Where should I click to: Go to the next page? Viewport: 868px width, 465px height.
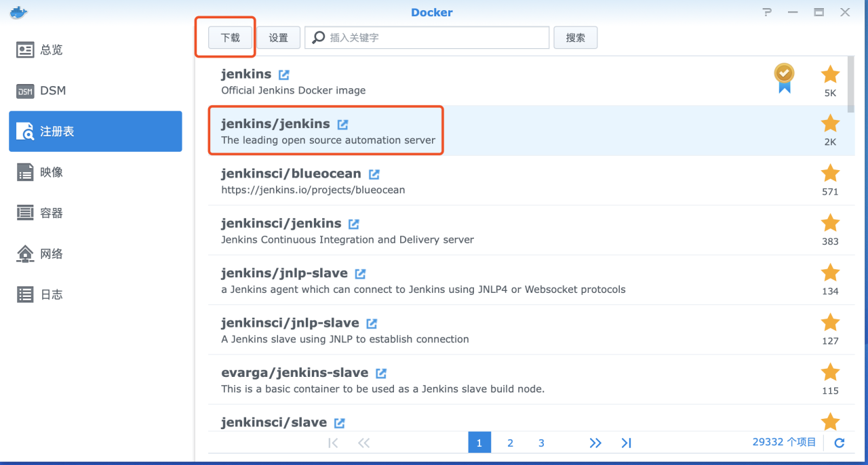pyautogui.click(x=595, y=443)
